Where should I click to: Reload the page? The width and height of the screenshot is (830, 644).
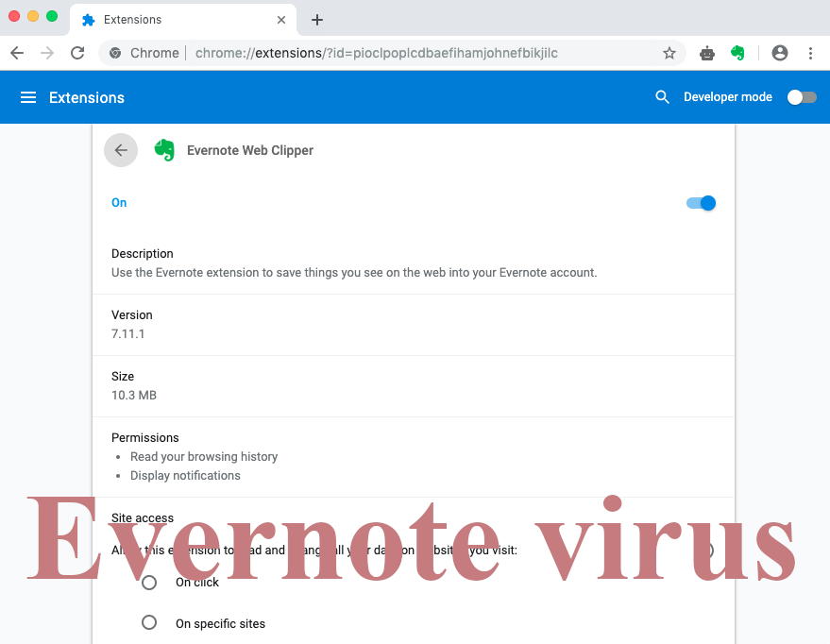pyautogui.click(x=77, y=53)
